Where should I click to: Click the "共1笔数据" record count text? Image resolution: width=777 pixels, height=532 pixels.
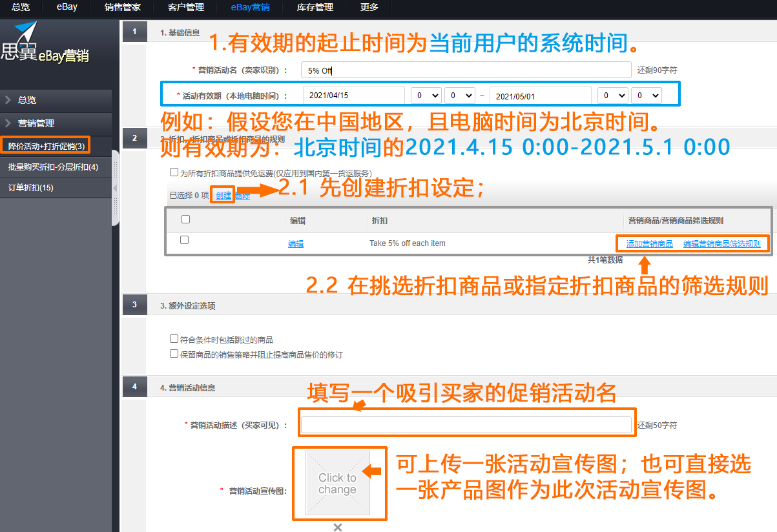tap(605, 260)
